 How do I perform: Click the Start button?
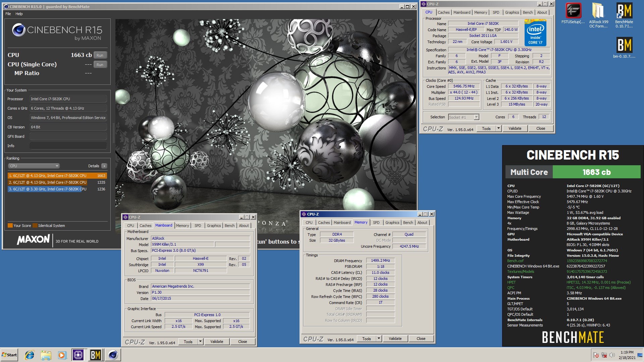[x=9, y=355]
